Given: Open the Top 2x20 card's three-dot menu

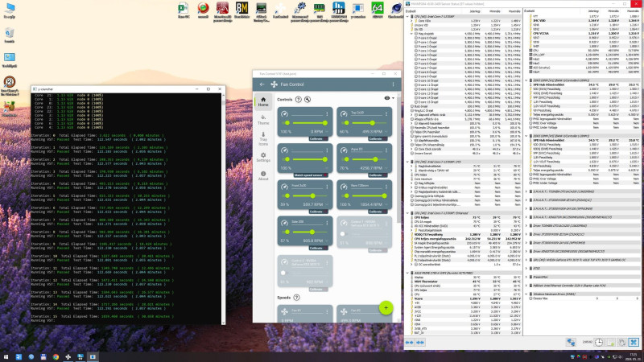Looking at the screenshot, I should [386, 113].
